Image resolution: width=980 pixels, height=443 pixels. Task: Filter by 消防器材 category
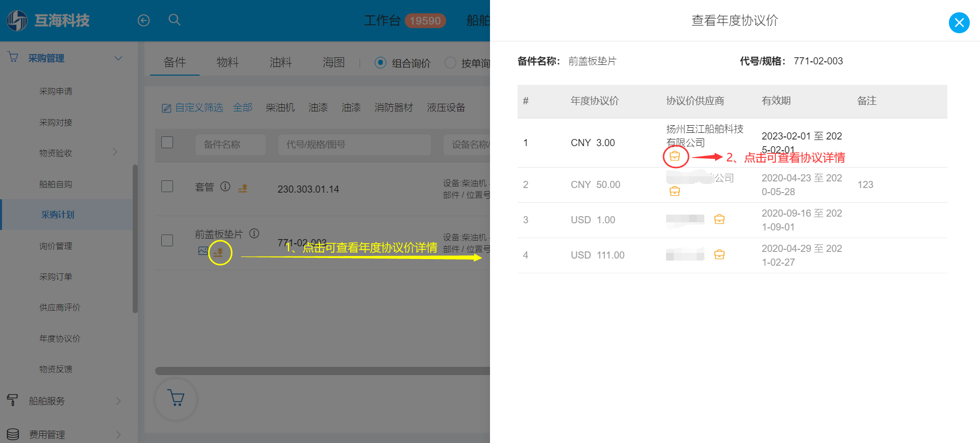click(x=394, y=108)
